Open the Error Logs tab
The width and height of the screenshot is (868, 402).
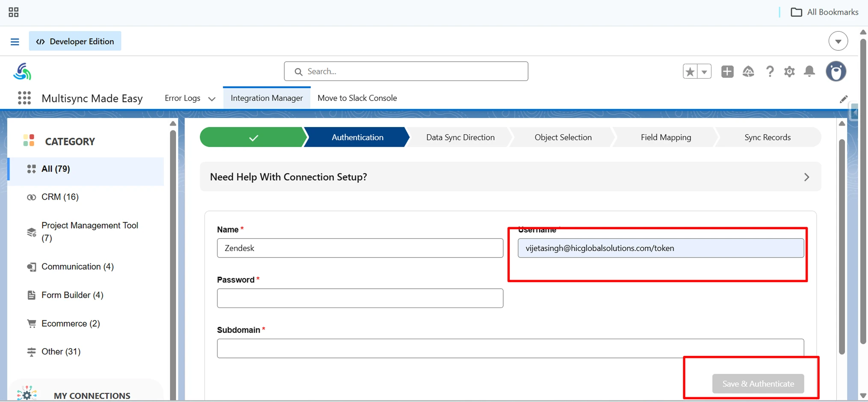[x=183, y=98]
